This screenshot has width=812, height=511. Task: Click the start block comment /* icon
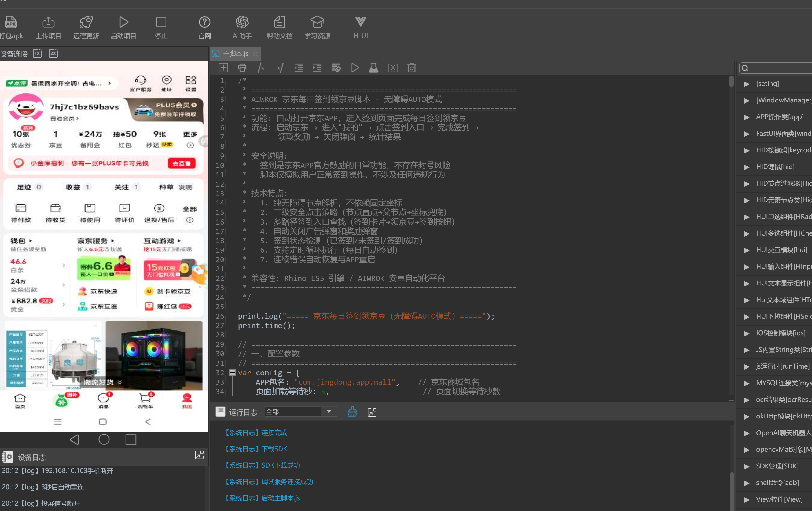click(261, 68)
